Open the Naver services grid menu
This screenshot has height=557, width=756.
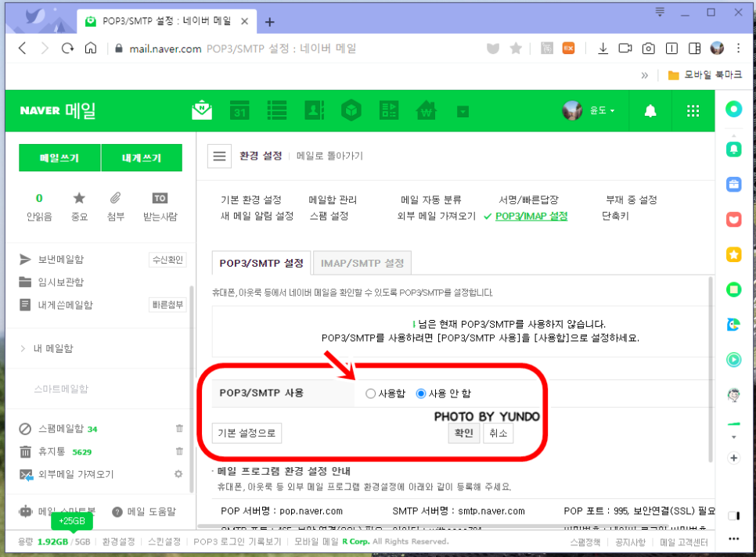pos(693,111)
